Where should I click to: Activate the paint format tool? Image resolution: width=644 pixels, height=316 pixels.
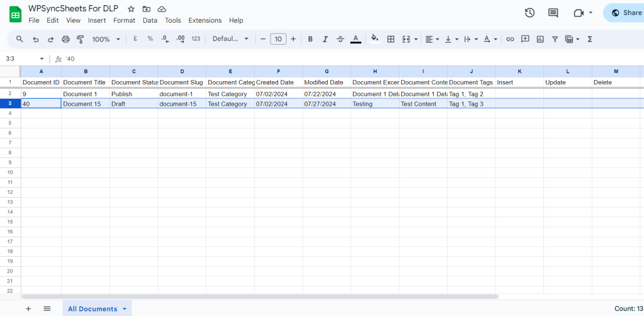click(x=80, y=39)
